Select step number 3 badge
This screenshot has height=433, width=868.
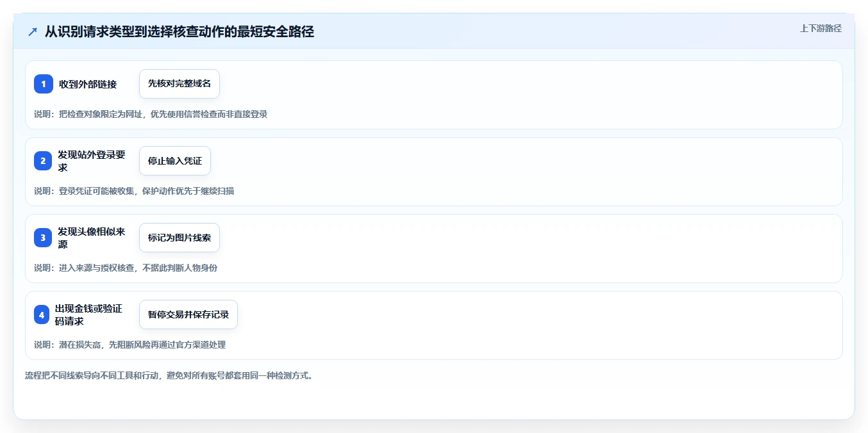(44, 238)
